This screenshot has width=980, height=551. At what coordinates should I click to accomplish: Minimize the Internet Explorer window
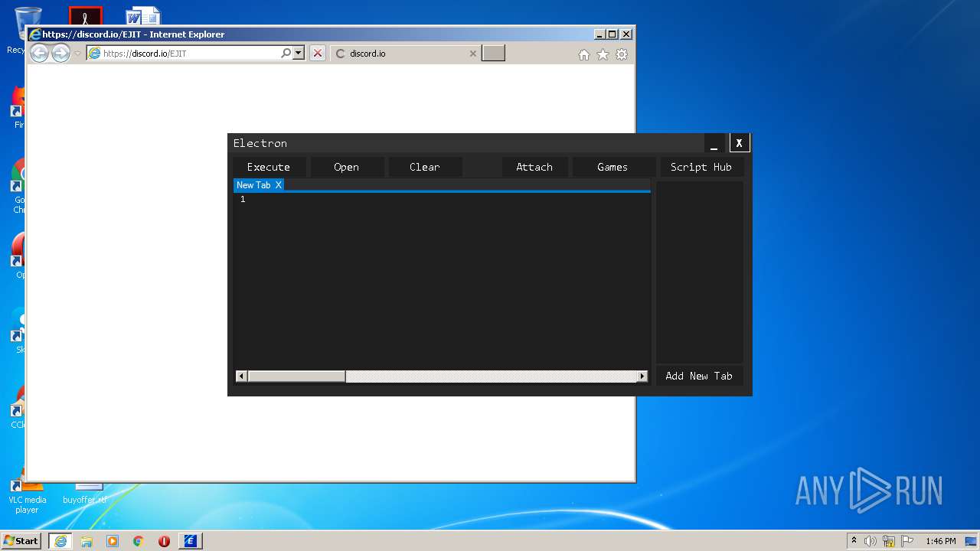pyautogui.click(x=599, y=34)
